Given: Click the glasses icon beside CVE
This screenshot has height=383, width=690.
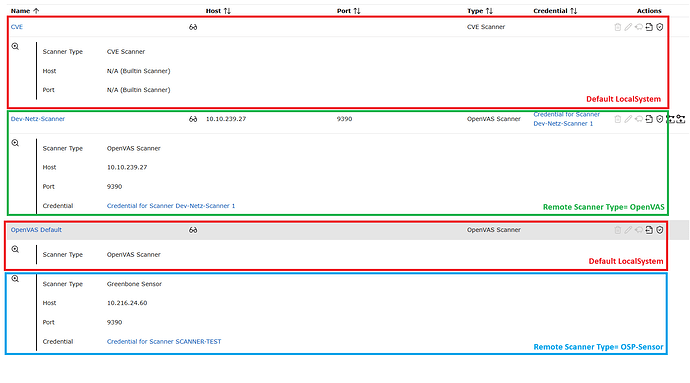Looking at the screenshot, I should pyautogui.click(x=193, y=27).
